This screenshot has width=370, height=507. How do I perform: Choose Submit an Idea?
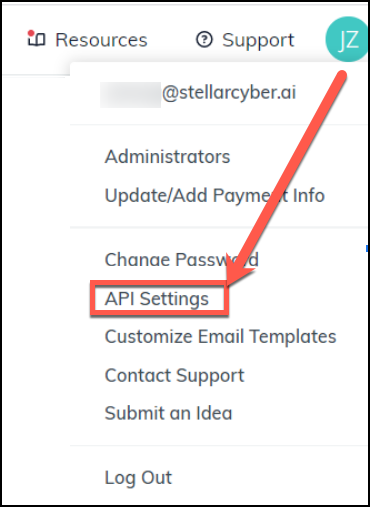click(x=168, y=413)
